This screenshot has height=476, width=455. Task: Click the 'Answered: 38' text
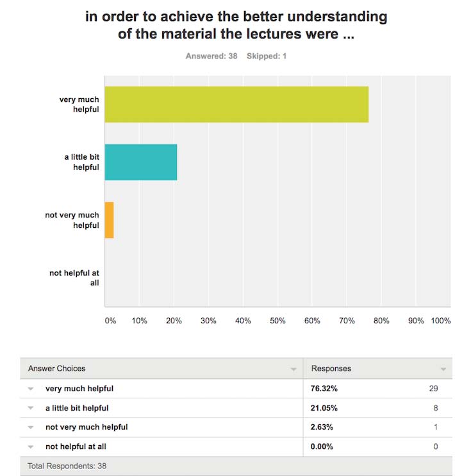coord(211,56)
